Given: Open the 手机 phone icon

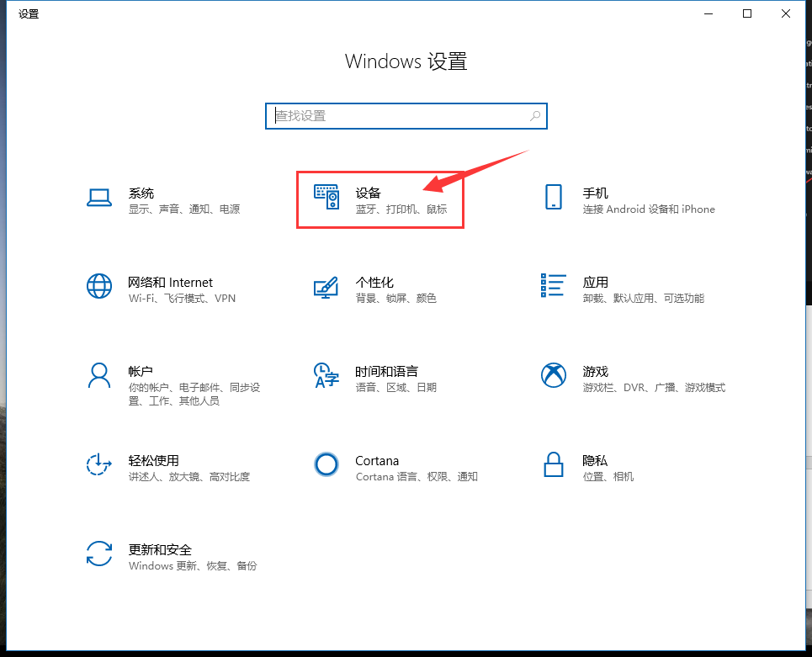Looking at the screenshot, I should pyautogui.click(x=553, y=197).
